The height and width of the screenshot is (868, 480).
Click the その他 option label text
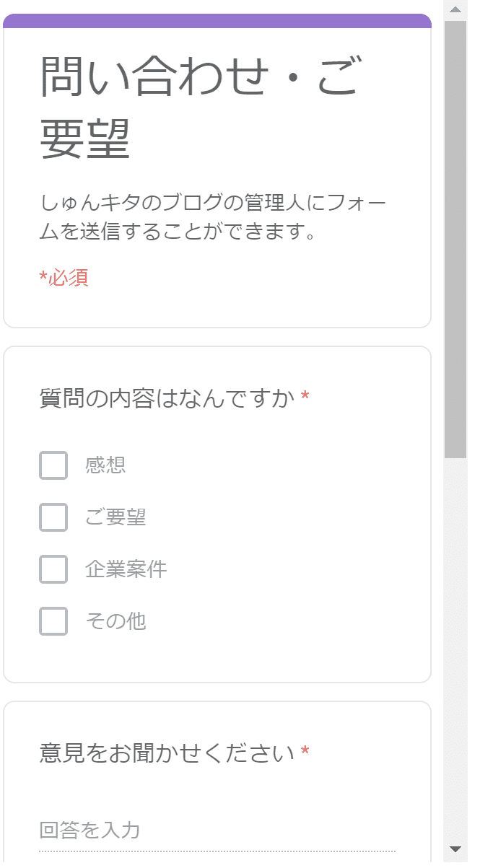coord(115,621)
